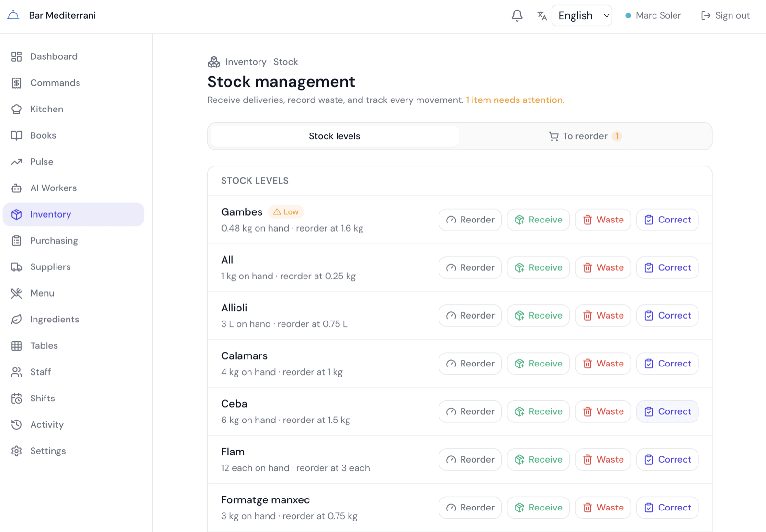Viewport: 766px width, 532px height.
Task: Click Reorder for Flam
Action: [470, 460]
